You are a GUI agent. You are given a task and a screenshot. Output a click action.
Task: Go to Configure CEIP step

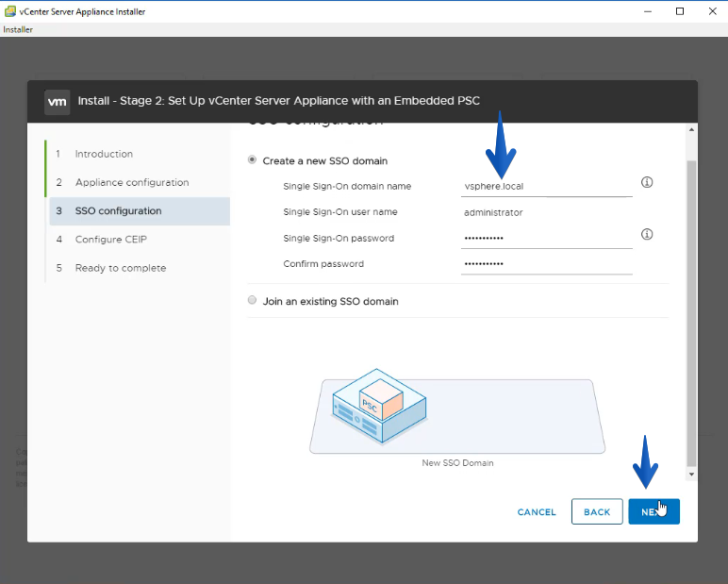(x=110, y=240)
